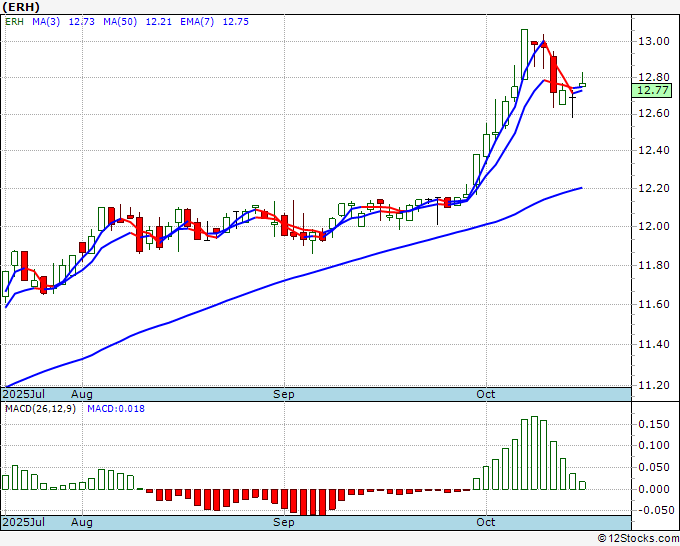Viewport: 680px width, 546px height.
Task: Click the 12.40 price axis label
Action: click(x=654, y=151)
